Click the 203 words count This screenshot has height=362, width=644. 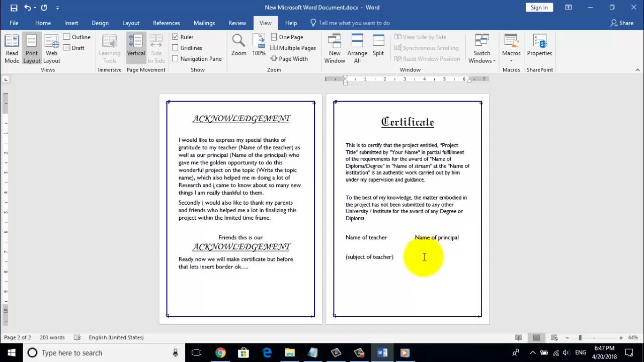[x=52, y=337]
